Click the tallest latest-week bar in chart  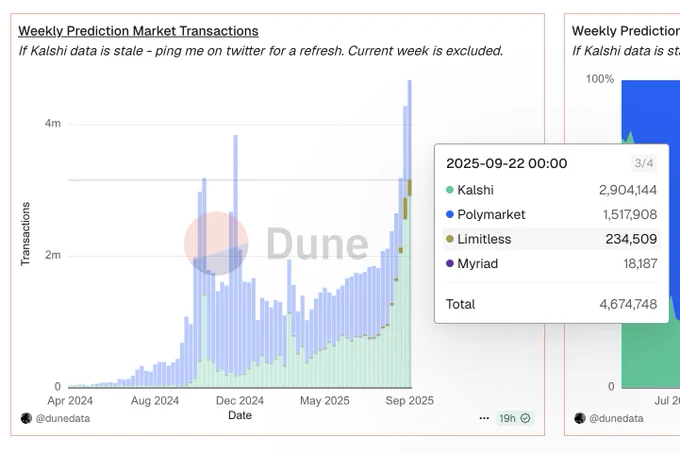(x=409, y=234)
